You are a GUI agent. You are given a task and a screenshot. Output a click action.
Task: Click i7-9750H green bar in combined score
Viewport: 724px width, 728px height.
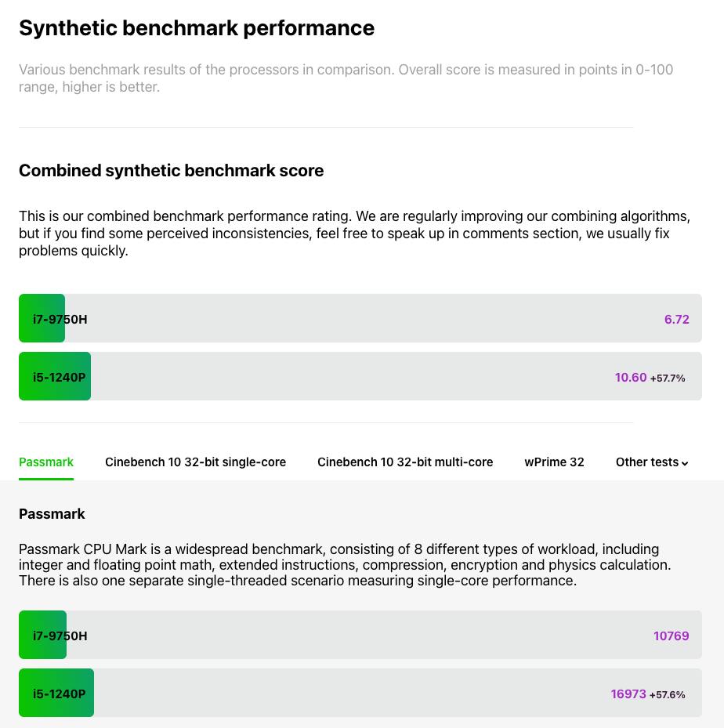tap(42, 319)
